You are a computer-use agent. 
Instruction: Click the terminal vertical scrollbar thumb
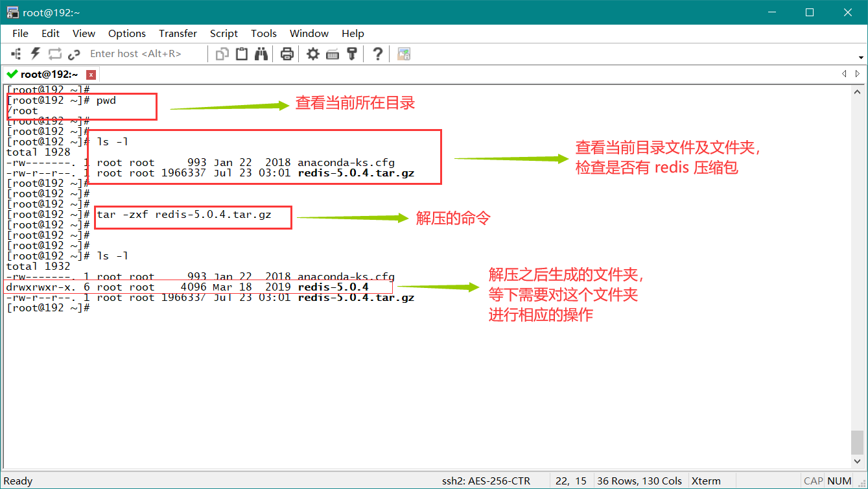(x=857, y=442)
